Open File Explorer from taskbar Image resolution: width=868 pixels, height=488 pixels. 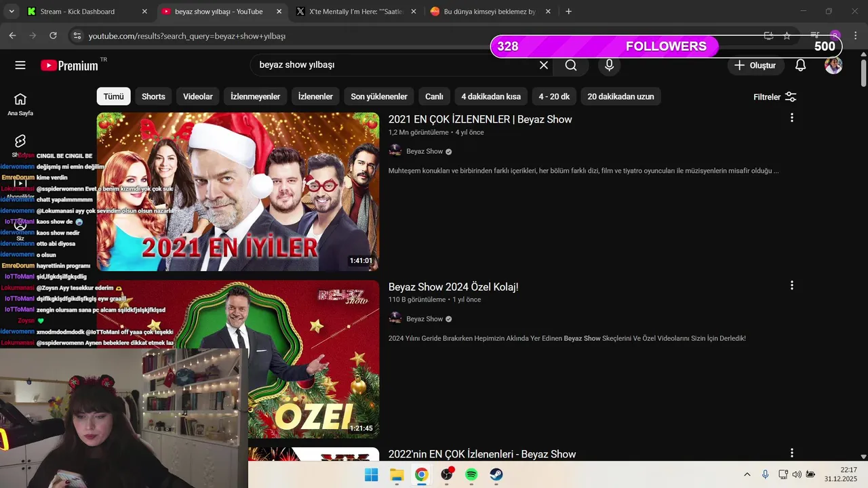pyautogui.click(x=397, y=474)
